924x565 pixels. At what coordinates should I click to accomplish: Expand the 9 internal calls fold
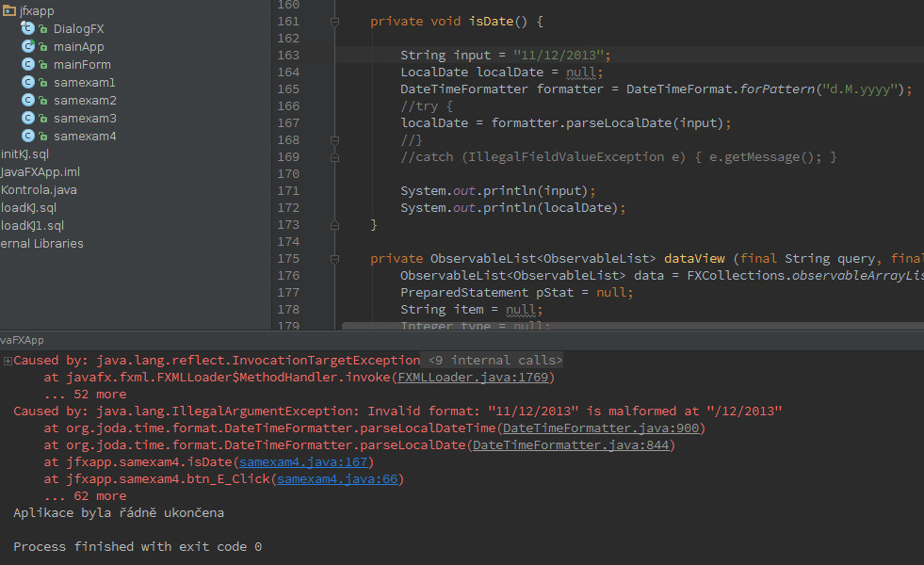(495, 360)
